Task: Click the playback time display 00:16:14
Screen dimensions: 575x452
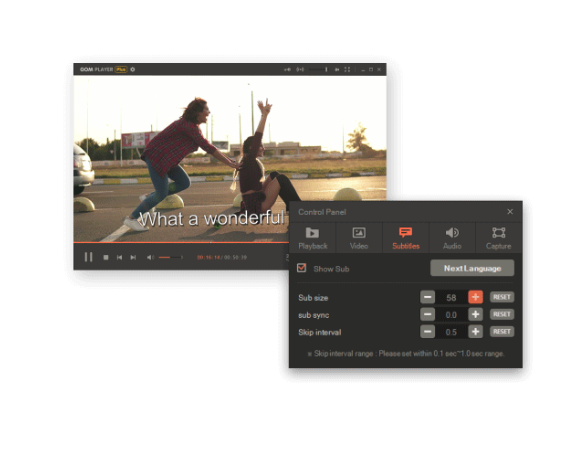Action: (x=209, y=257)
